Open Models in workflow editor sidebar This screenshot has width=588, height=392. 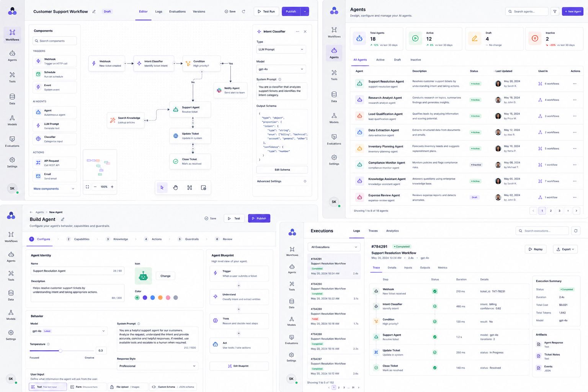12,120
